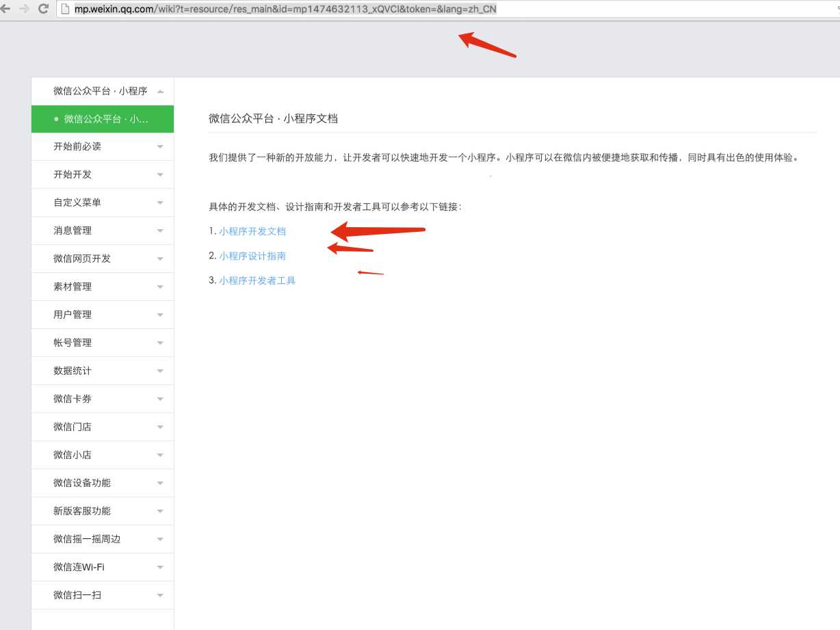Expand the 用户管理 section arrow
Viewport: 840px width, 630px height.
160,315
